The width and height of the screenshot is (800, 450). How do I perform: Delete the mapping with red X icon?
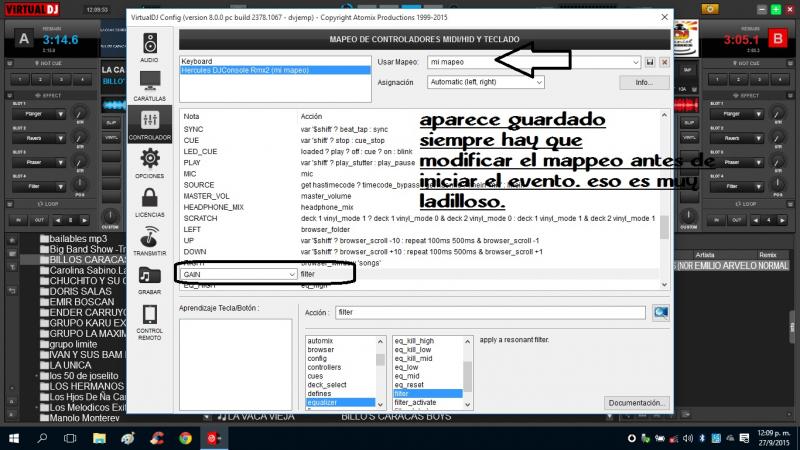pos(664,62)
